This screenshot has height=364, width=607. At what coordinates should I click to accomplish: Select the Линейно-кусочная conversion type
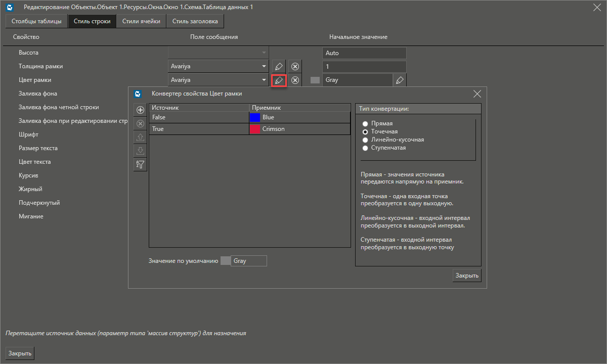coord(365,140)
